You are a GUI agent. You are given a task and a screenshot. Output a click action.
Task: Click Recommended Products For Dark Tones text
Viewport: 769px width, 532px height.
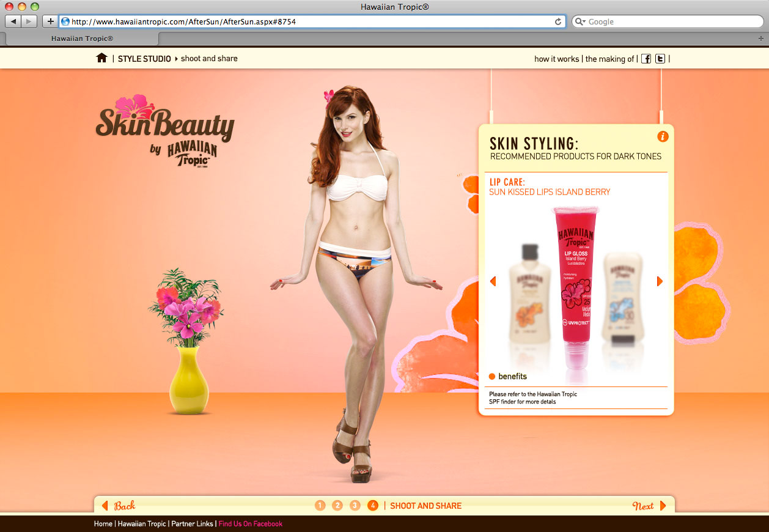pos(576,157)
